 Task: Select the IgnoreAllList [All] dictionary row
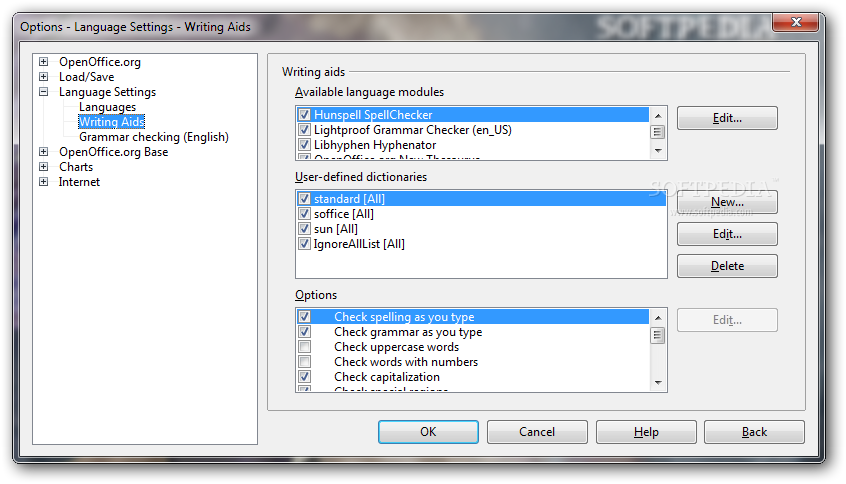(x=481, y=244)
